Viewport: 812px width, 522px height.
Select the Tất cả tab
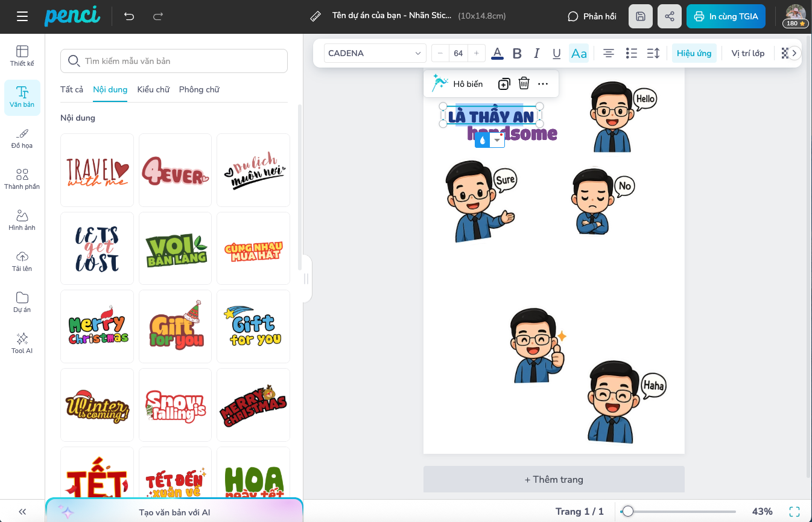coord(72,89)
